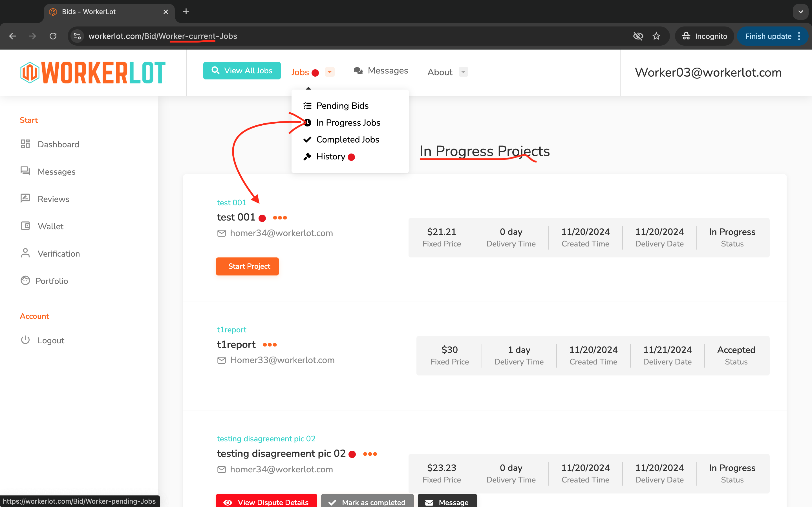Click the t1report project link
The height and width of the screenshot is (507, 812).
click(x=231, y=330)
